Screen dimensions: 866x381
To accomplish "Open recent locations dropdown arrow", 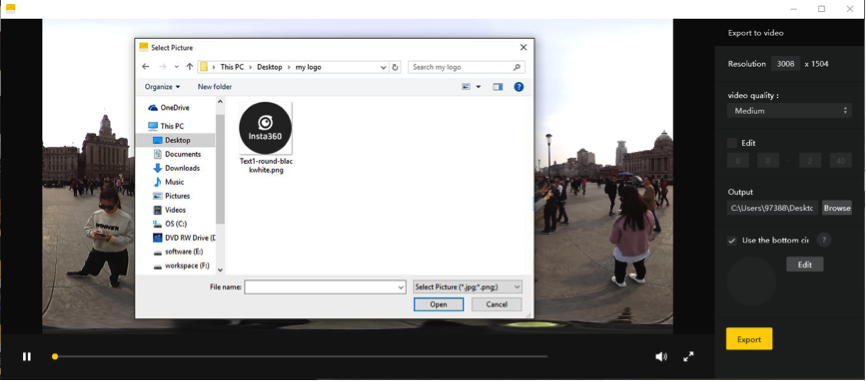I will 176,67.
